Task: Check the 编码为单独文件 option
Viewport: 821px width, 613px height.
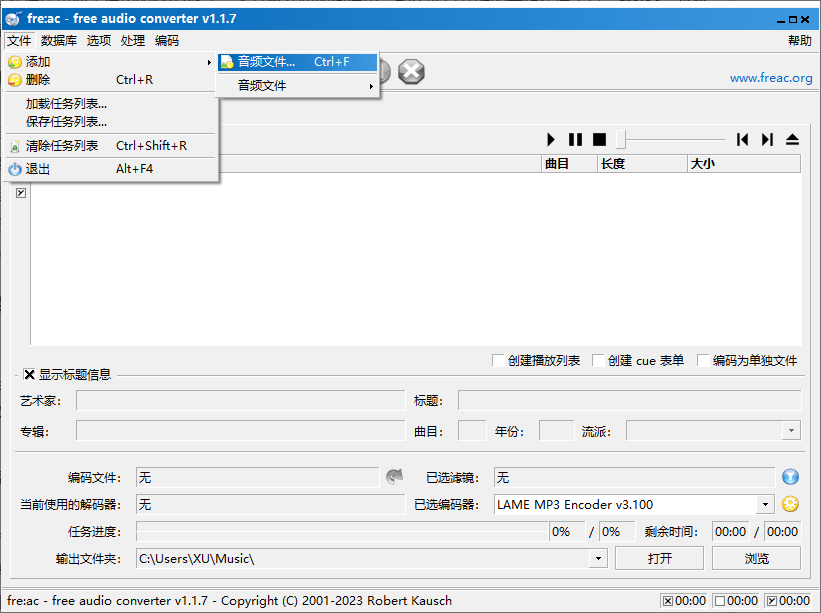Action: (703, 360)
